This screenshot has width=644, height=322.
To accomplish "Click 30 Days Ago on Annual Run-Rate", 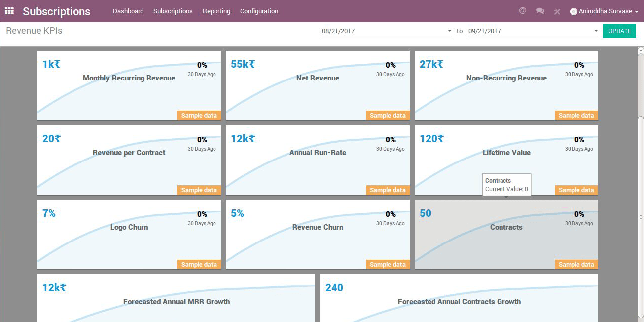I will point(390,149).
